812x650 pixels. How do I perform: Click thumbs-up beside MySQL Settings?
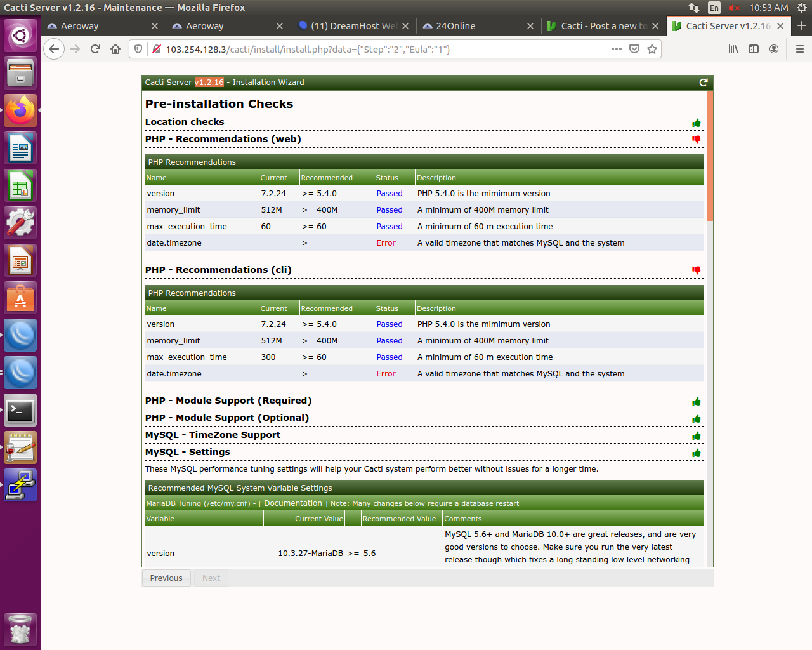pos(697,453)
